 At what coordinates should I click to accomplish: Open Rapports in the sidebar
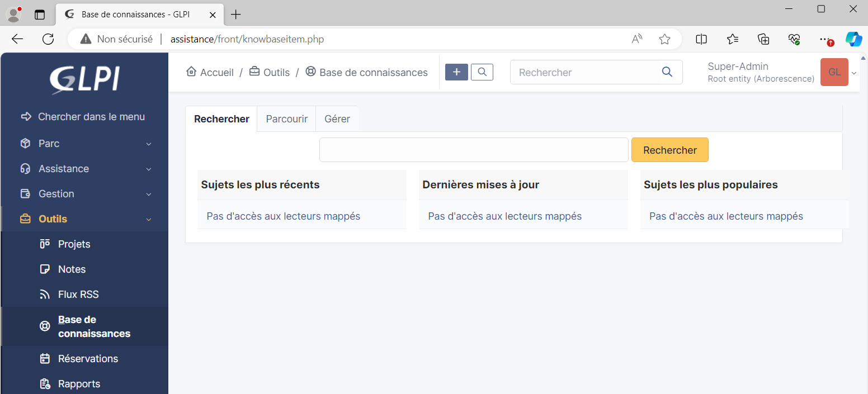(79, 384)
